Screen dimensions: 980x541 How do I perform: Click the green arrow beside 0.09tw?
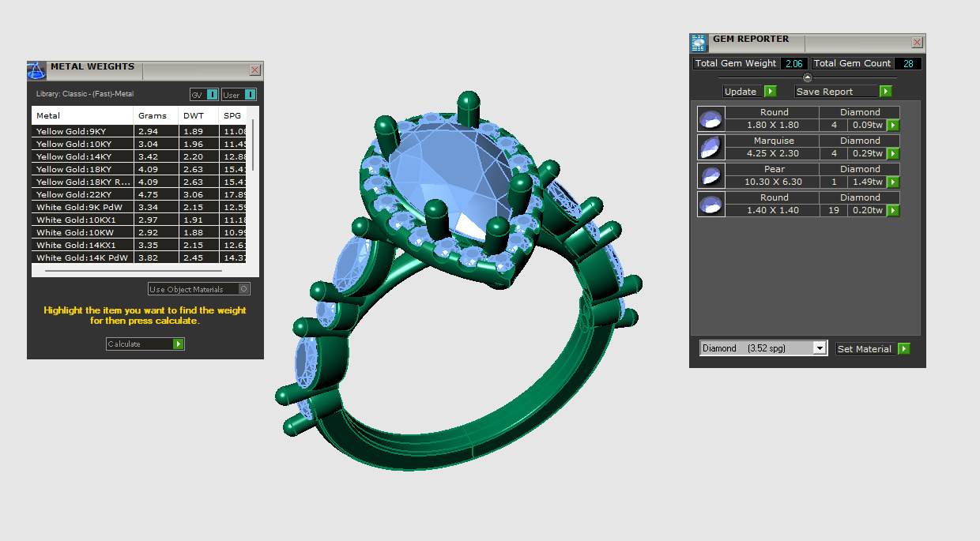tap(893, 126)
